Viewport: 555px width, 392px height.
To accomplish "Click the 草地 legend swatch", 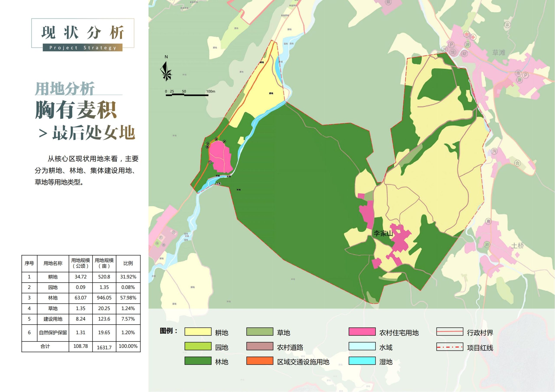I will [x=260, y=332].
